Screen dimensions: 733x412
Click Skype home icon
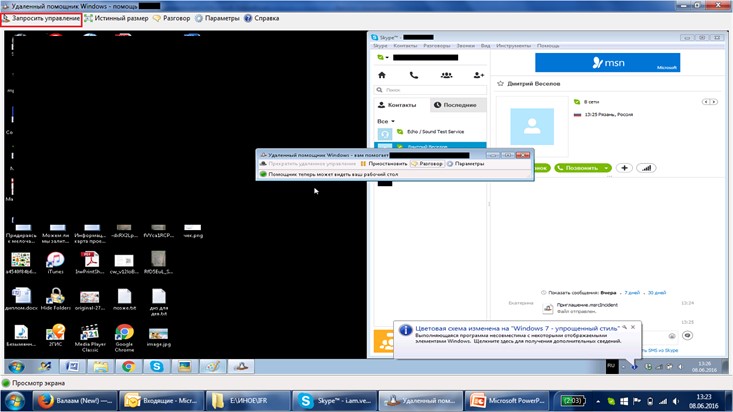point(382,75)
